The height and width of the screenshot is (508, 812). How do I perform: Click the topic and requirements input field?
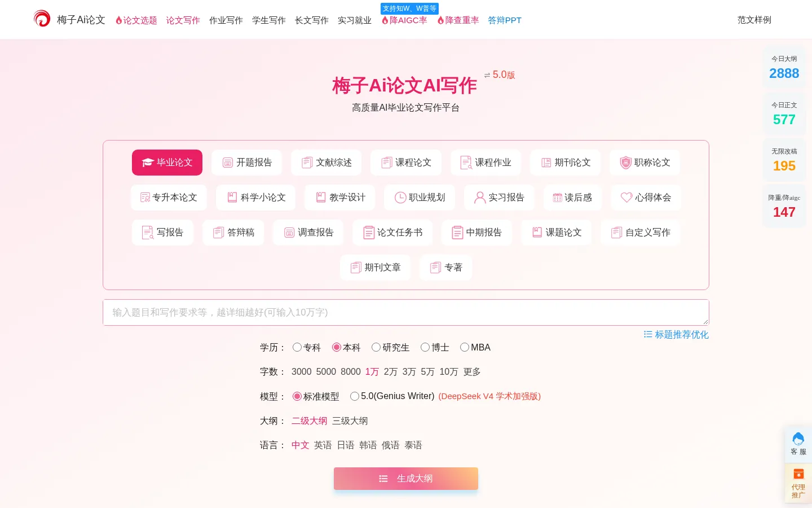406,313
